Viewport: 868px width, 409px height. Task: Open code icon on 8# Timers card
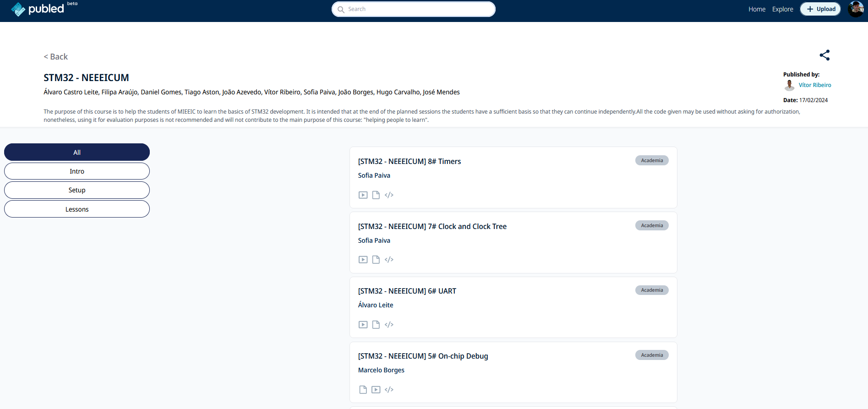(x=389, y=195)
